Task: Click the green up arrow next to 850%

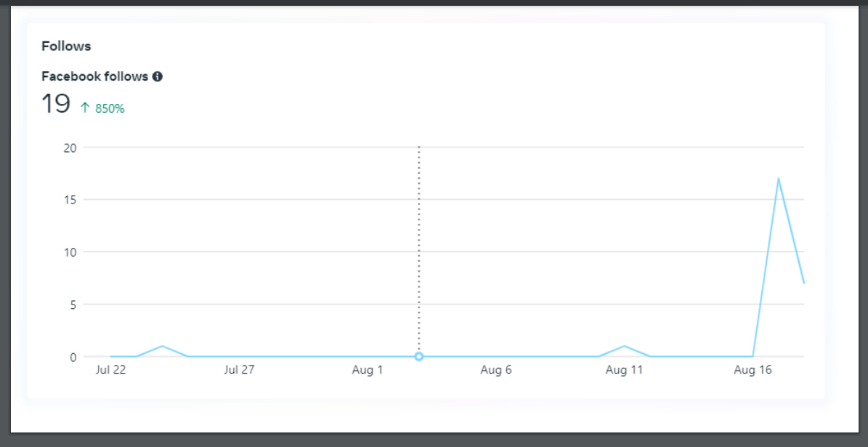Action: 85,108
